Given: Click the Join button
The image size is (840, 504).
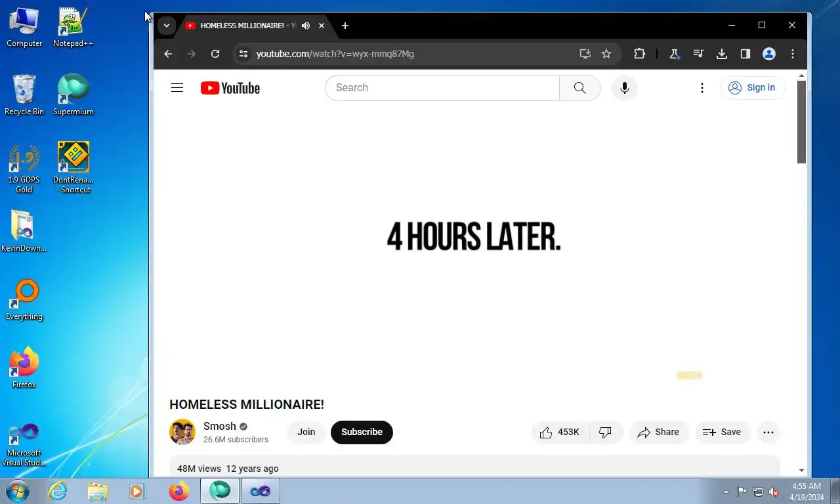Looking at the screenshot, I should click(x=306, y=432).
